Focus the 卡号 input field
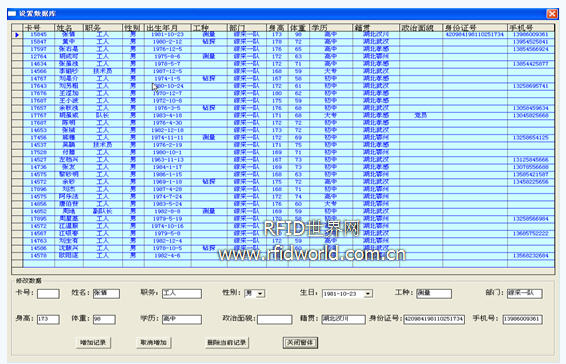 pos(48,294)
